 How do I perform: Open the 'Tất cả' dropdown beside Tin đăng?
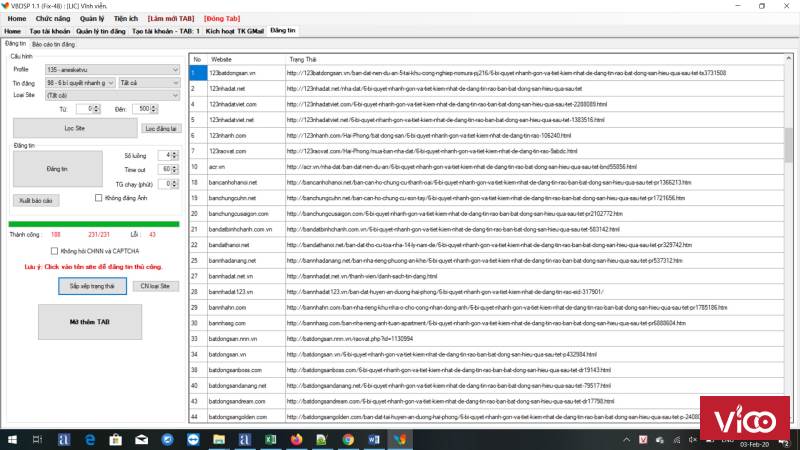(149, 83)
